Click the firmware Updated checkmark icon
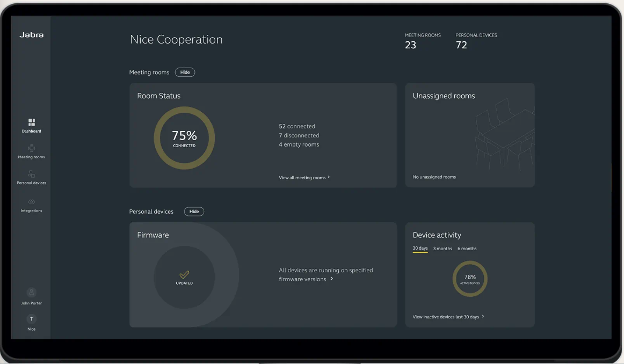 click(x=184, y=274)
